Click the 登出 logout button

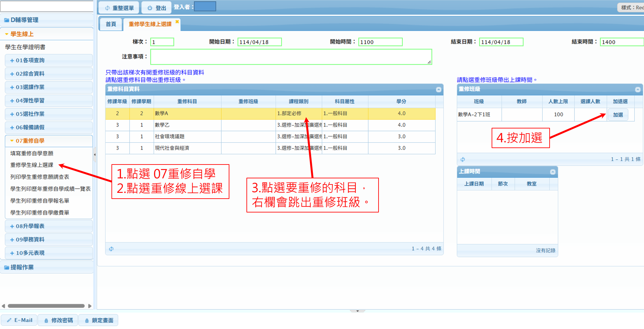point(157,8)
